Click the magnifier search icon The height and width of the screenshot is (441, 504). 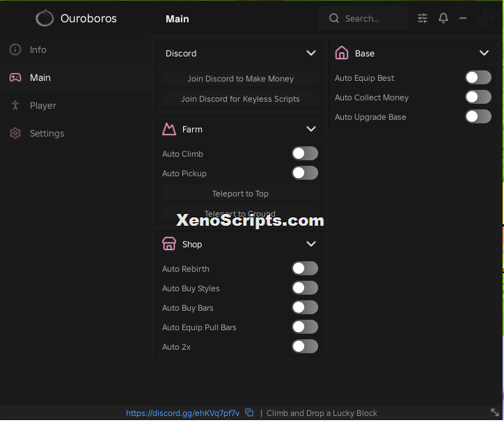pyautogui.click(x=334, y=18)
